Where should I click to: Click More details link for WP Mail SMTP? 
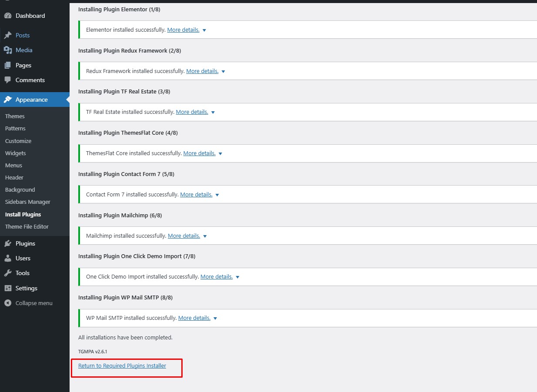(194, 318)
